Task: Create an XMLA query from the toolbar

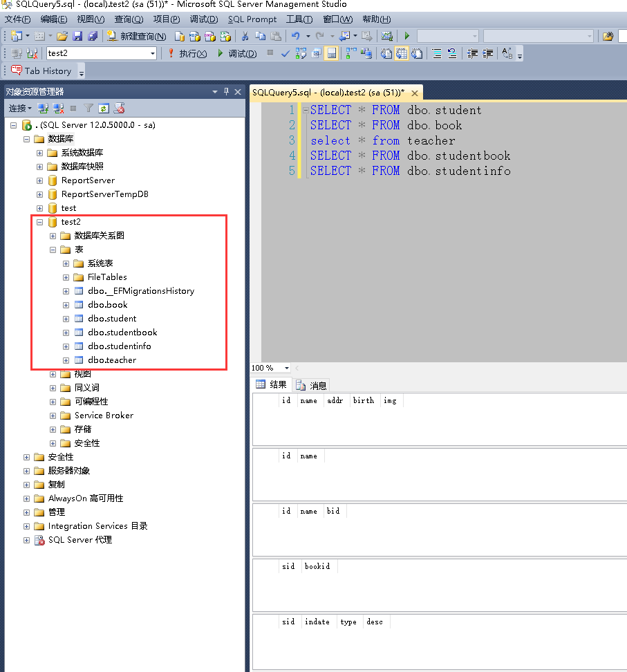Action: tap(225, 37)
